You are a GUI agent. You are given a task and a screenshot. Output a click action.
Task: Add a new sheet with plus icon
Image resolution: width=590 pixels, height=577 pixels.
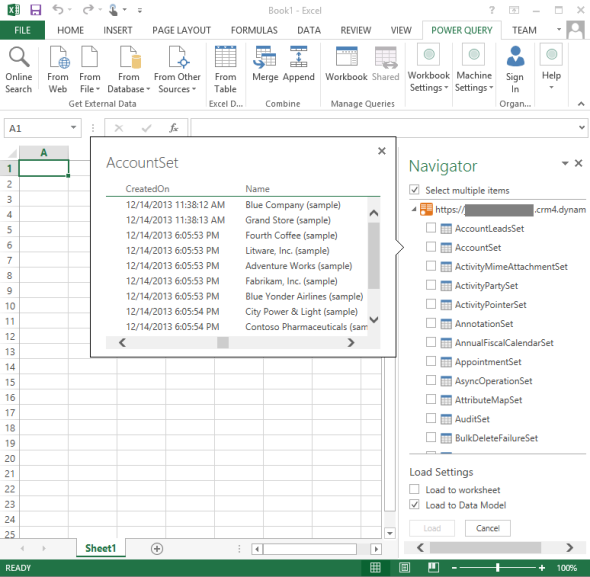[157, 549]
